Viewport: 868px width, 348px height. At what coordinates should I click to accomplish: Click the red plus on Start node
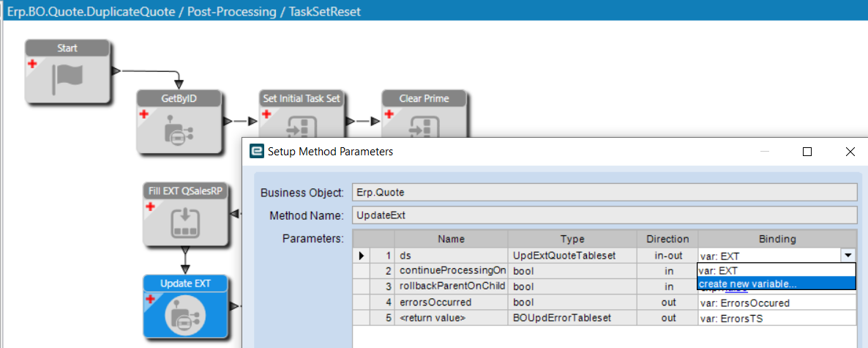click(32, 64)
